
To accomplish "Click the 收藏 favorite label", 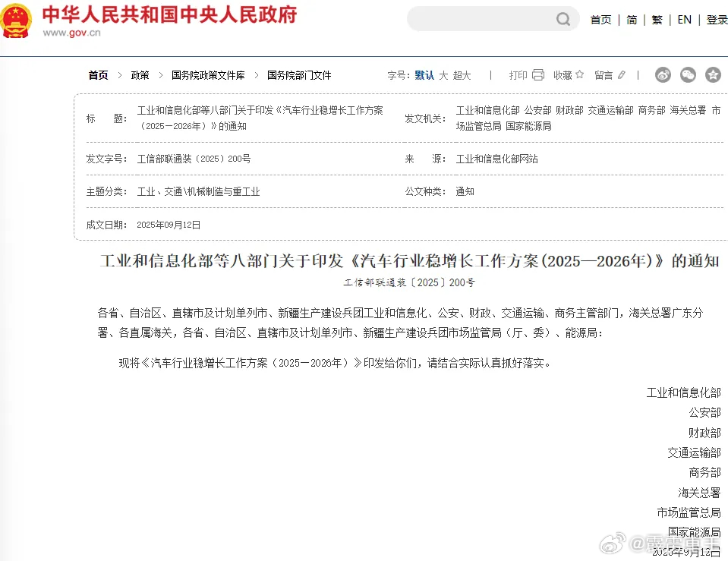I will coord(563,75).
